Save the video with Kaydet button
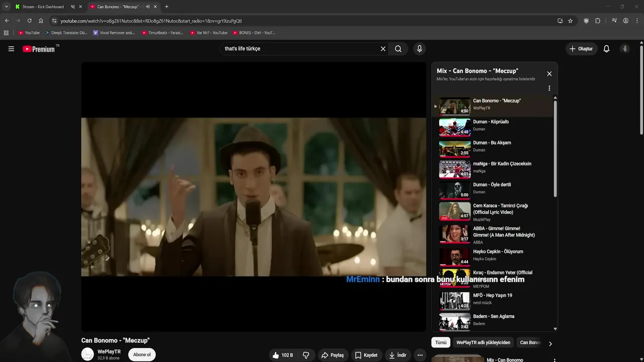 (x=366, y=355)
